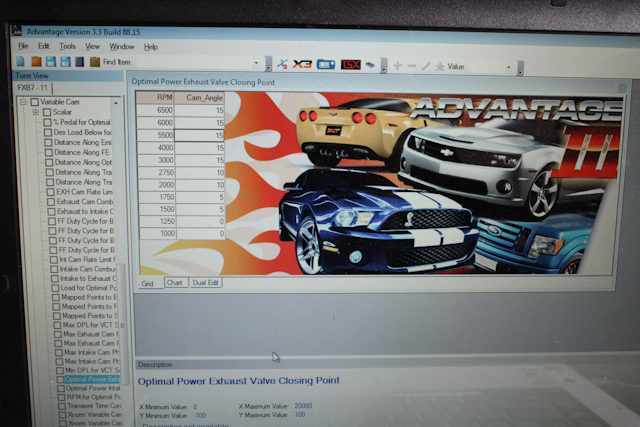Click the first blue Save disk icon
This screenshot has width=640, height=427.
(51, 62)
